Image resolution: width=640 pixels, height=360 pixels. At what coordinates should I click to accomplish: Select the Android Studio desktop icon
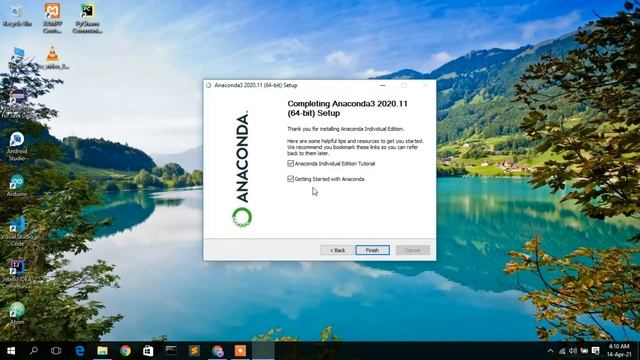coord(17,146)
